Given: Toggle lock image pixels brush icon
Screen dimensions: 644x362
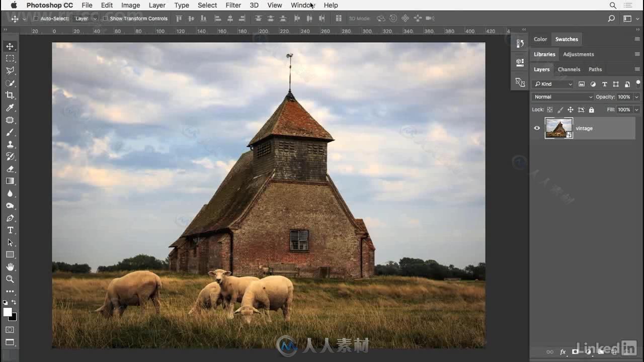Looking at the screenshot, I should [x=560, y=110].
